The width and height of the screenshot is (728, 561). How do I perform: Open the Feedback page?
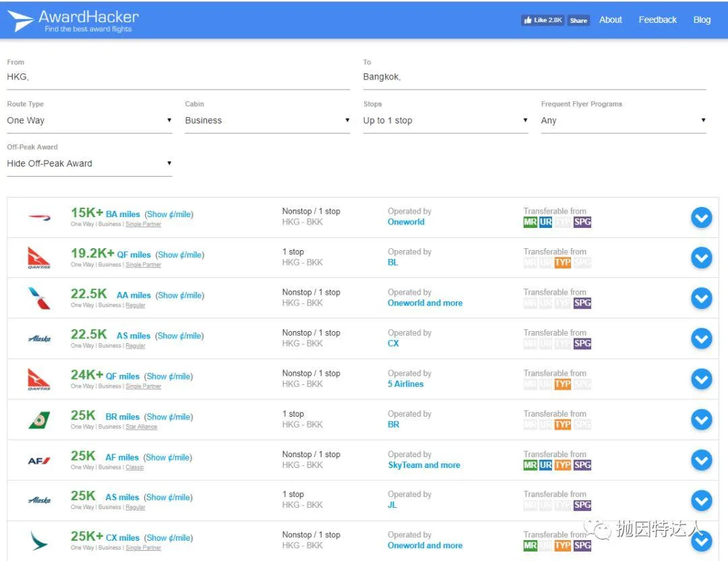pyautogui.click(x=657, y=20)
